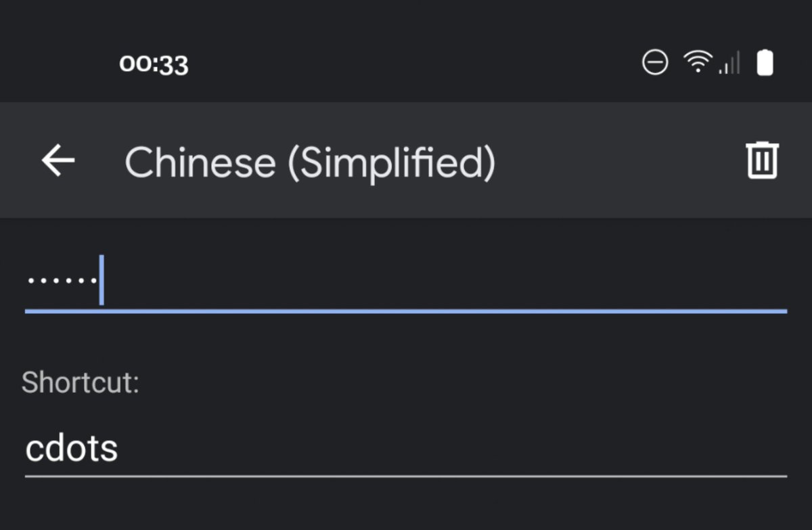Tap the cellular signal bars icon

coord(729,64)
